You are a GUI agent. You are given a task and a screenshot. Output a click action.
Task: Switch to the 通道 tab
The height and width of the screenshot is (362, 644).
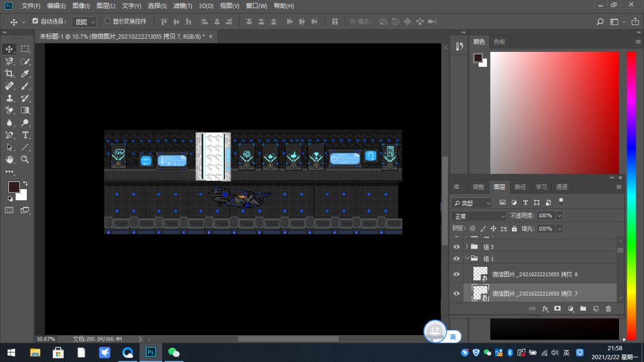tap(562, 187)
